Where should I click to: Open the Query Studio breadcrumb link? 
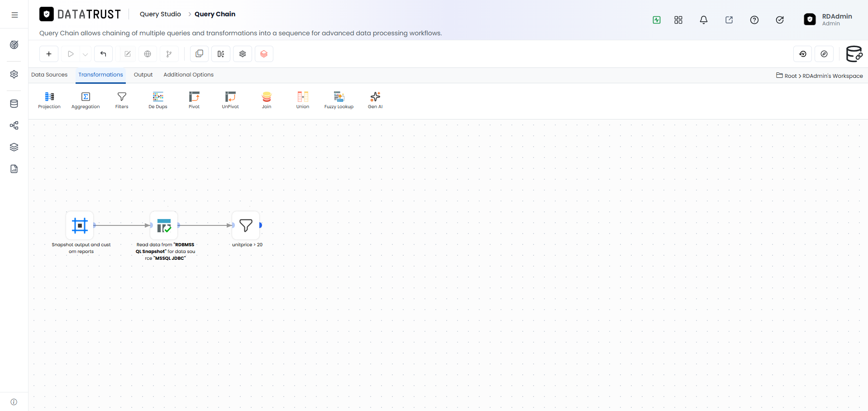coord(160,14)
